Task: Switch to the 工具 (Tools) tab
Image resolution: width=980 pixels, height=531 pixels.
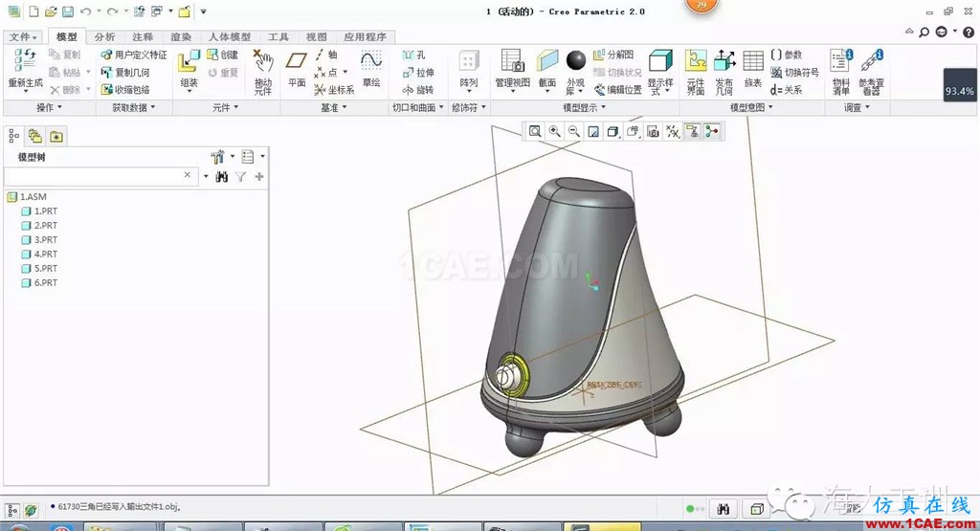Action: pyautogui.click(x=278, y=37)
